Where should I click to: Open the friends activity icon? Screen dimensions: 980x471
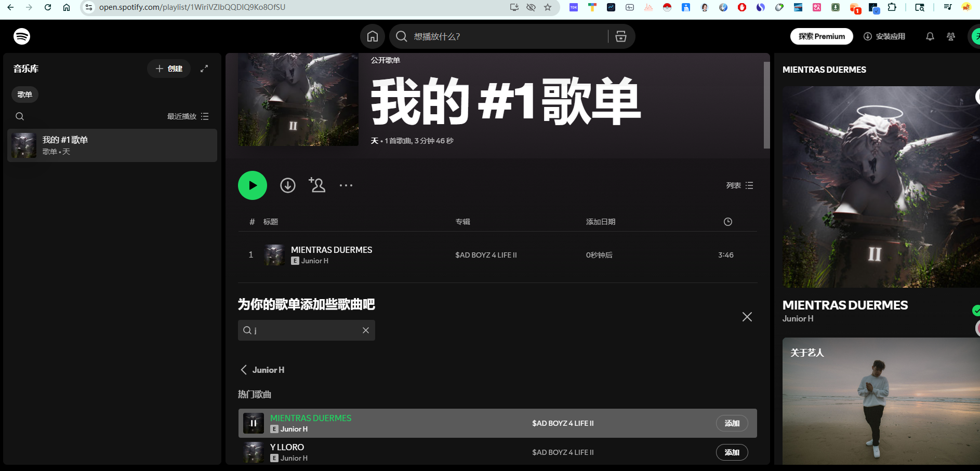coord(951,36)
